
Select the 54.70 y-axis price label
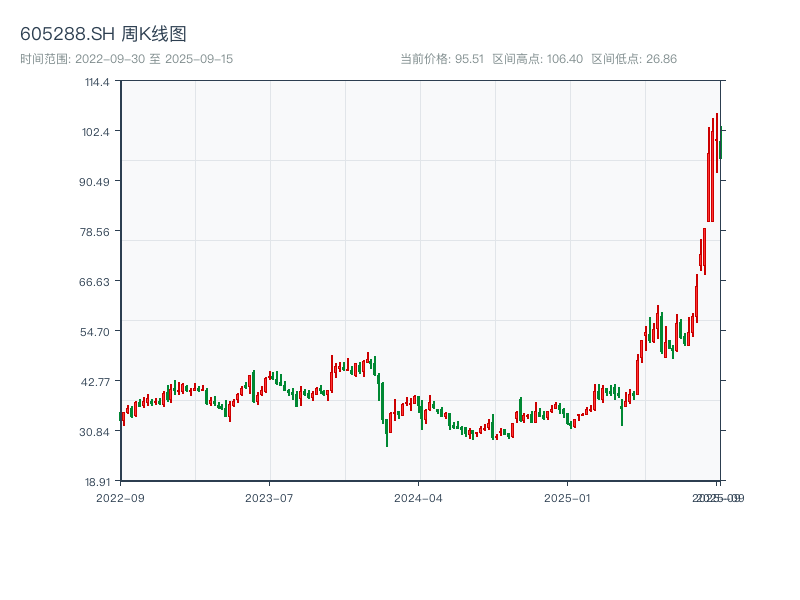(96, 332)
